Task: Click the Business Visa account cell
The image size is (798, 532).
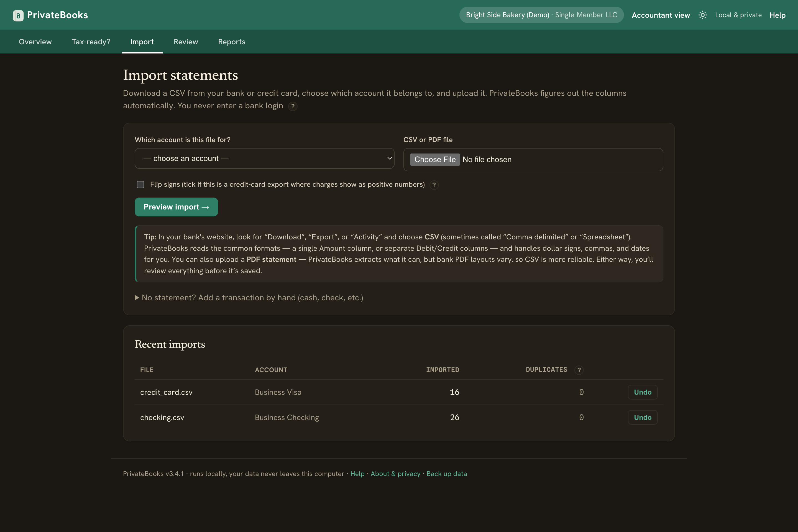Action: [x=278, y=392]
